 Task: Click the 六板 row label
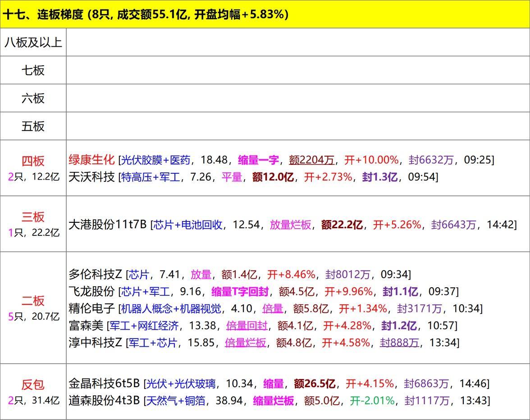(33, 98)
